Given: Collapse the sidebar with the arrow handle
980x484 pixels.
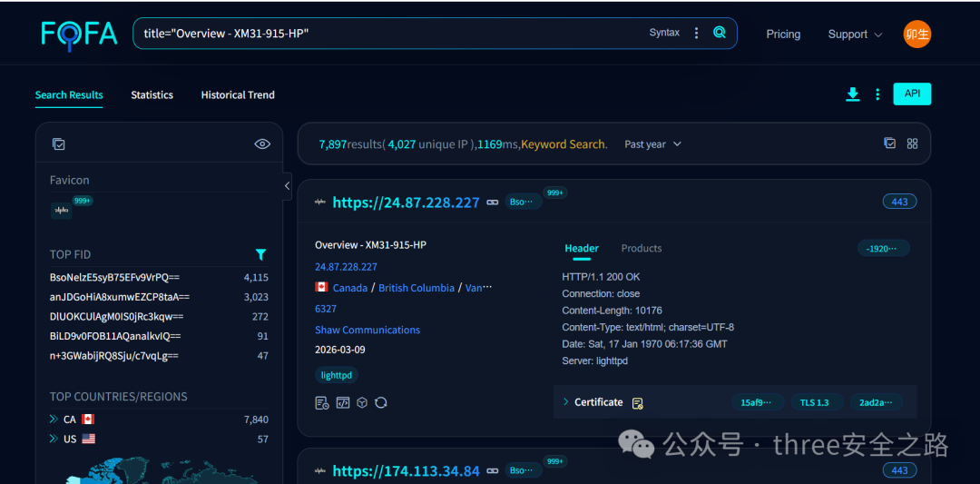Looking at the screenshot, I should coord(287,186).
